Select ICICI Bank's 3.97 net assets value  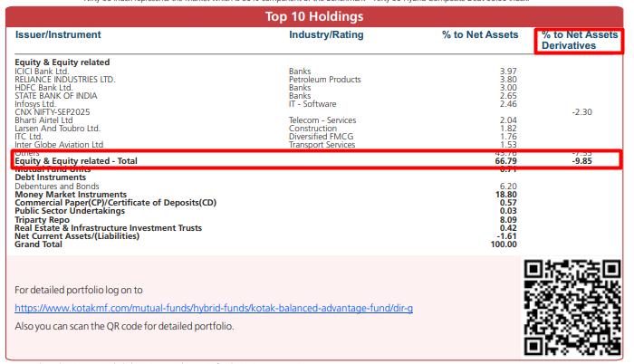point(508,72)
